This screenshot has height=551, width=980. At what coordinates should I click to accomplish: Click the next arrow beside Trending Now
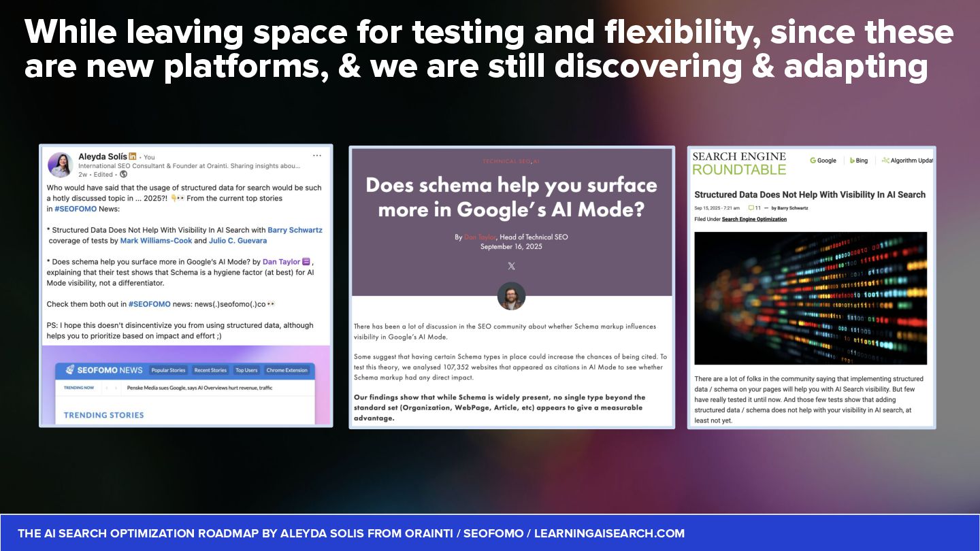pyautogui.click(x=116, y=387)
